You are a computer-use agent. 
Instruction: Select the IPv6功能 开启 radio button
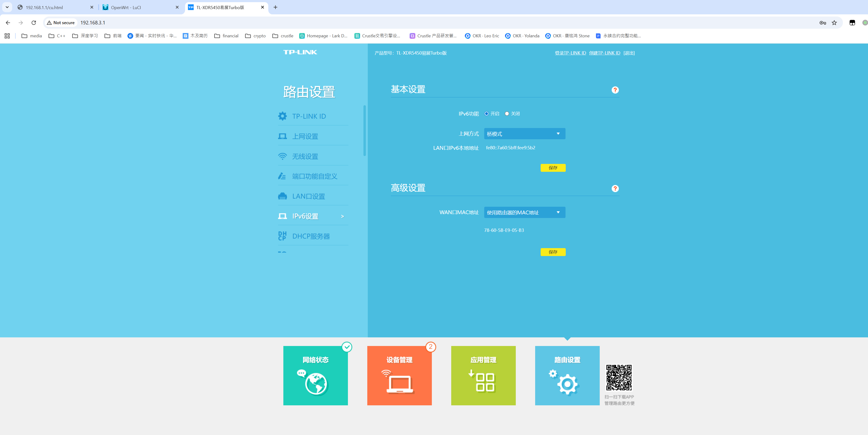[486, 114]
